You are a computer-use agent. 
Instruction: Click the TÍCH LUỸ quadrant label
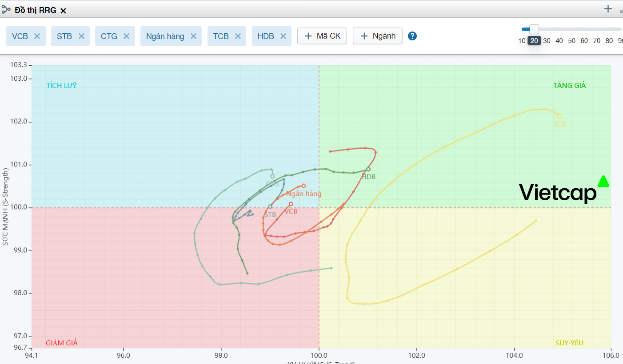[x=61, y=85]
